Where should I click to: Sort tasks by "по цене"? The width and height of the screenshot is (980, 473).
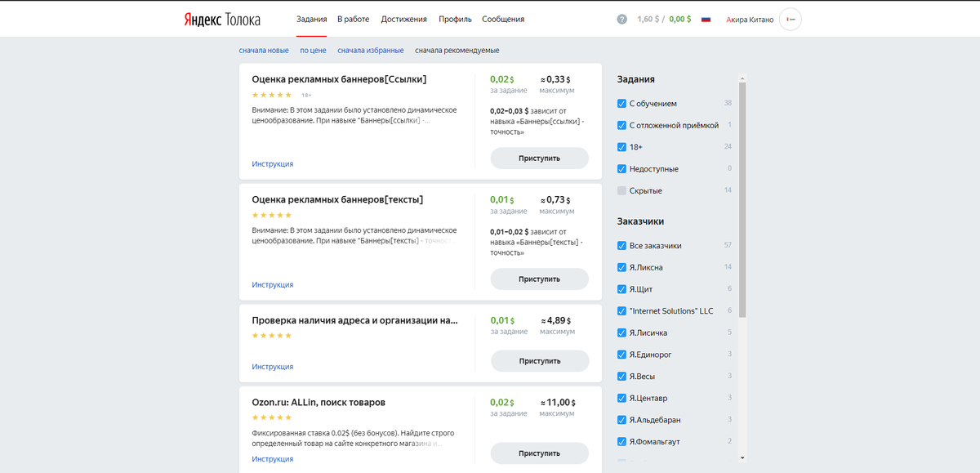pos(313,51)
